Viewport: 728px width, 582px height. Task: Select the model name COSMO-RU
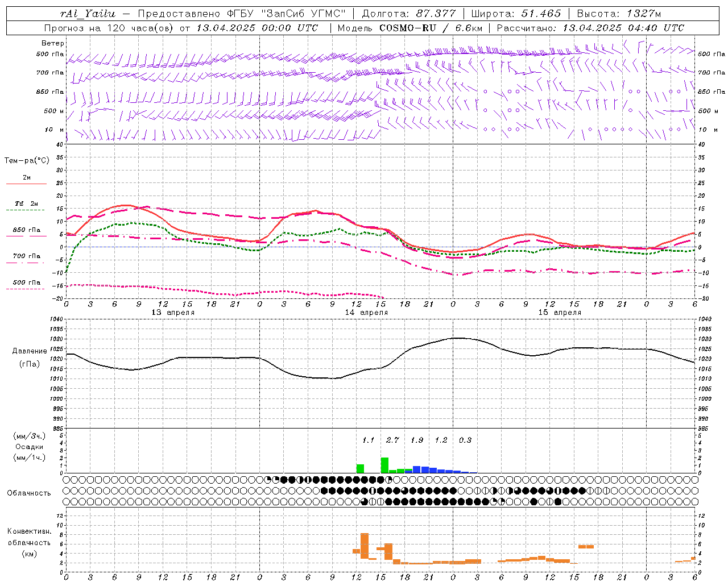pos(409,28)
